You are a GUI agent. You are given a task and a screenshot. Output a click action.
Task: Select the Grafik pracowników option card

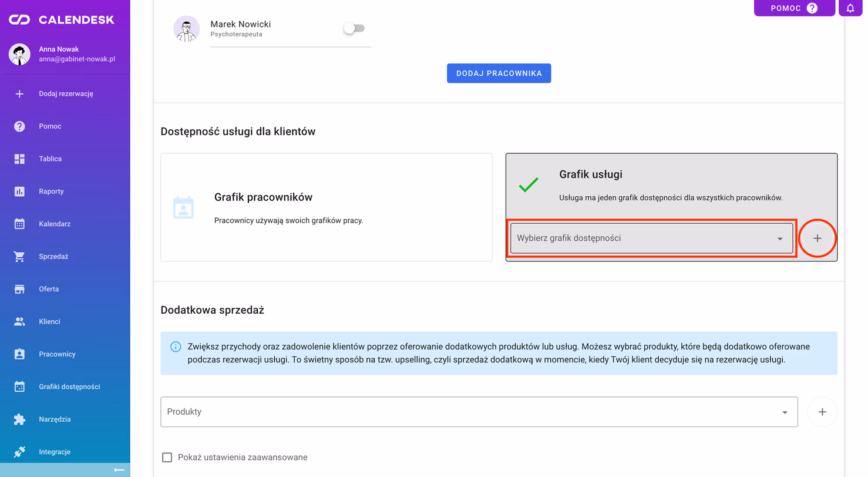pos(327,207)
